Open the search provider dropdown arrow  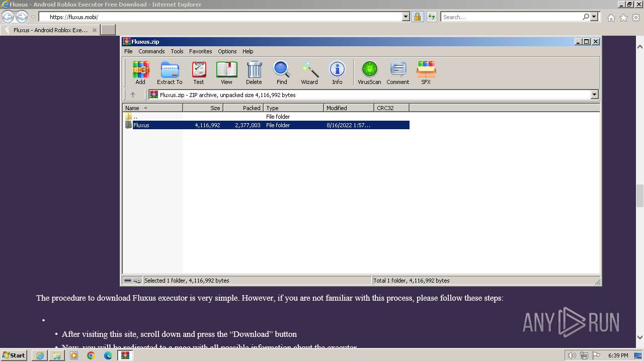point(594,17)
